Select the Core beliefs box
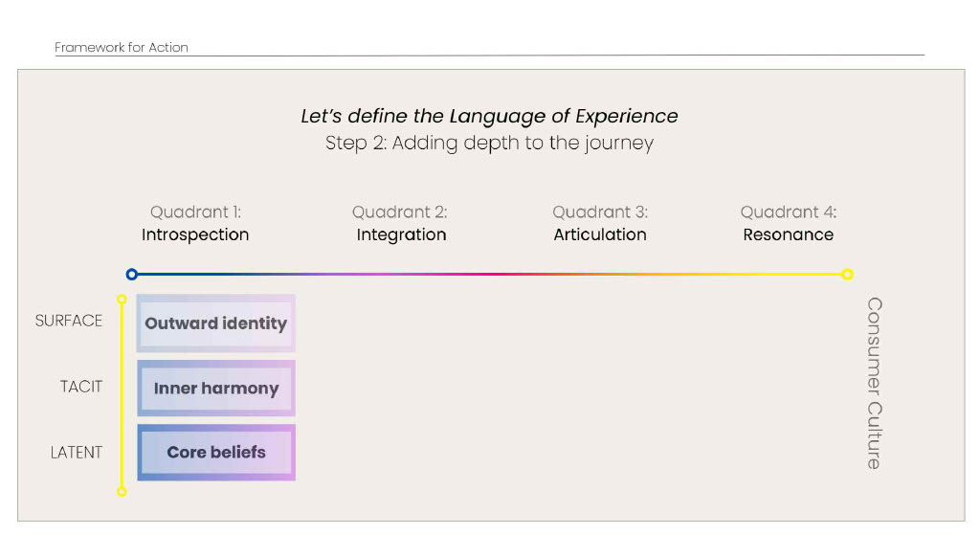 (x=216, y=453)
